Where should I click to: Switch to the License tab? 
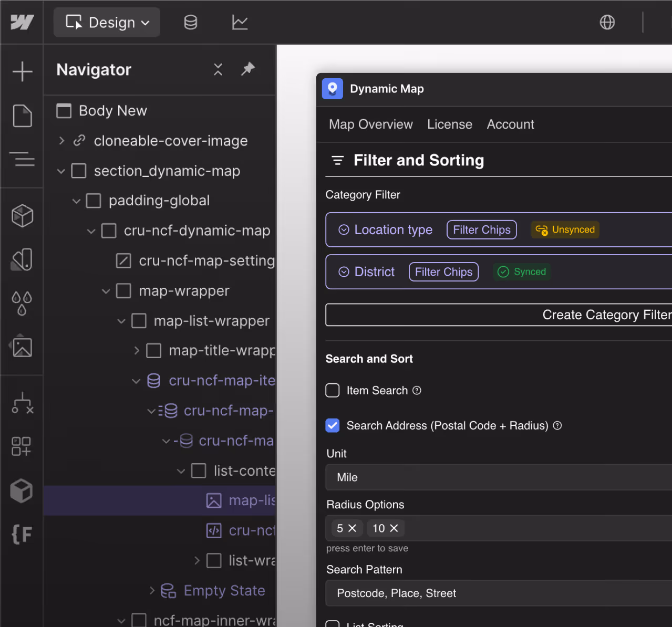(450, 124)
